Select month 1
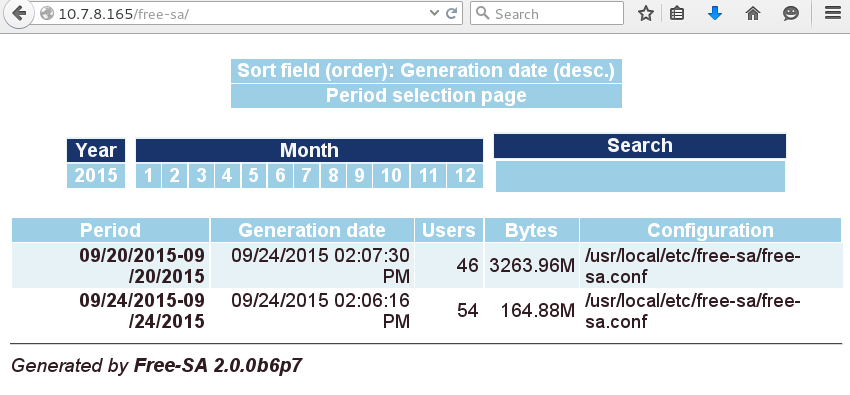 pyautogui.click(x=149, y=176)
